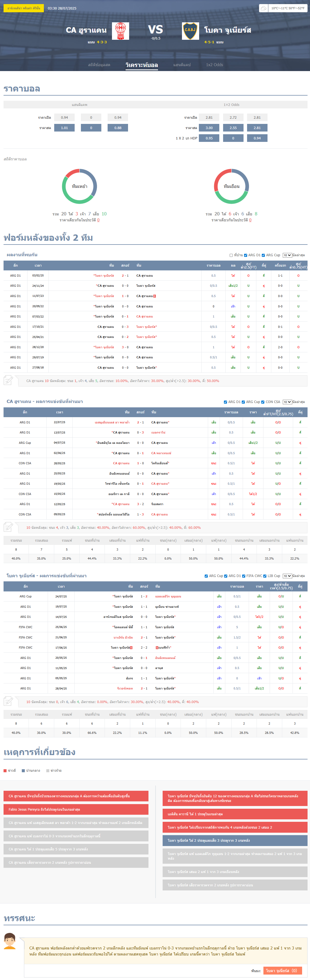The height and width of the screenshot is (980, 310).
Task: Click the team name เบลกราโน่ in the 13/07/25 row
Action: tap(158, 433)
